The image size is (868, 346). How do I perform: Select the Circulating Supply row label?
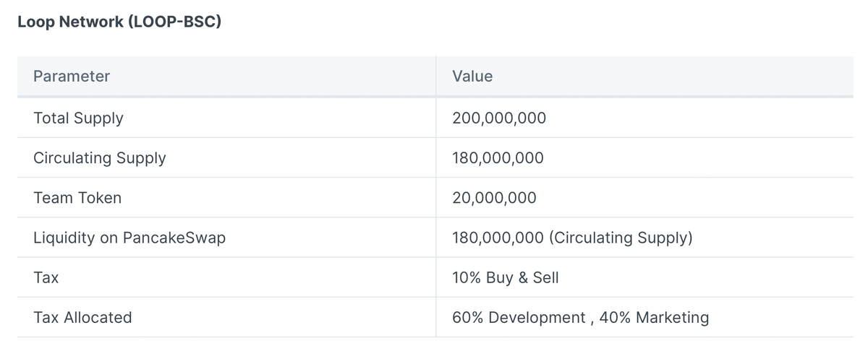[x=100, y=157]
